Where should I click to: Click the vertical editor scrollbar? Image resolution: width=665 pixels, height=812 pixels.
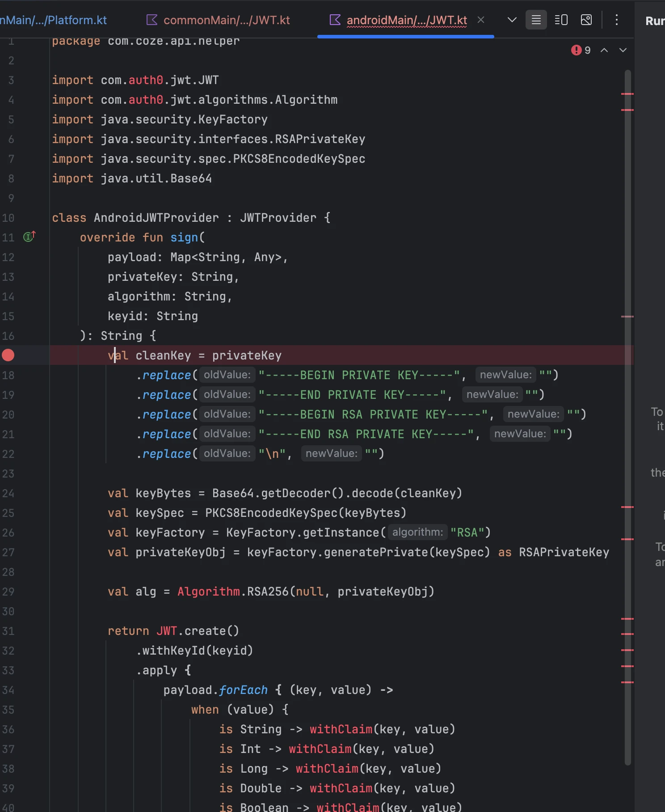[x=627, y=402]
